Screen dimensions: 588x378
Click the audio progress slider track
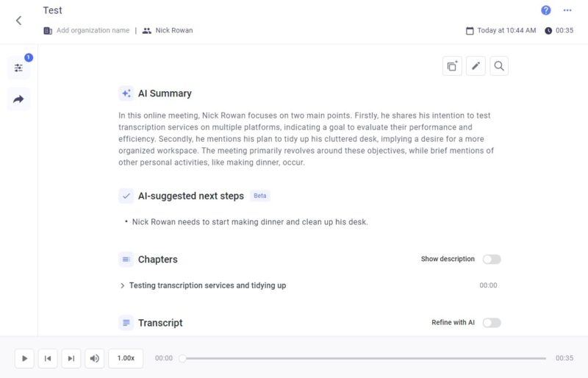tap(364, 358)
